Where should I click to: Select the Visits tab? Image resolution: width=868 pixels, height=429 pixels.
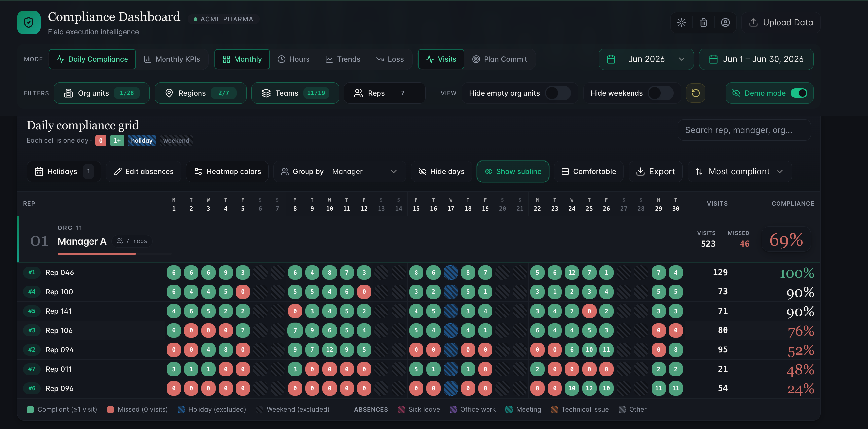[x=441, y=59]
